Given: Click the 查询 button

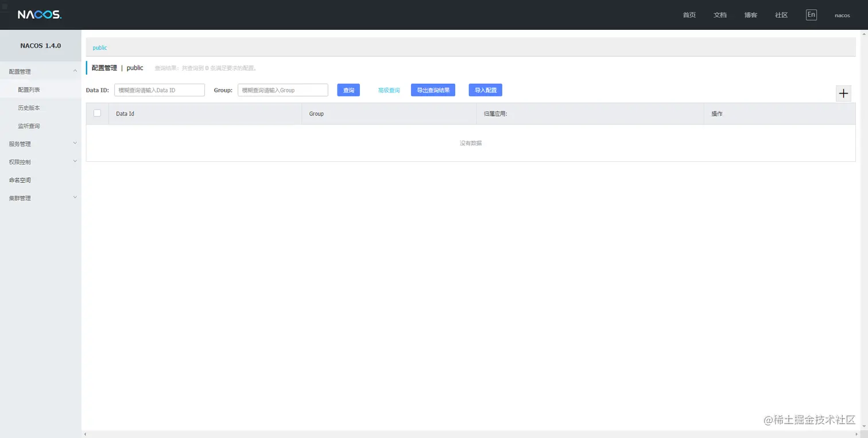Looking at the screenshot, I should 348,90.
